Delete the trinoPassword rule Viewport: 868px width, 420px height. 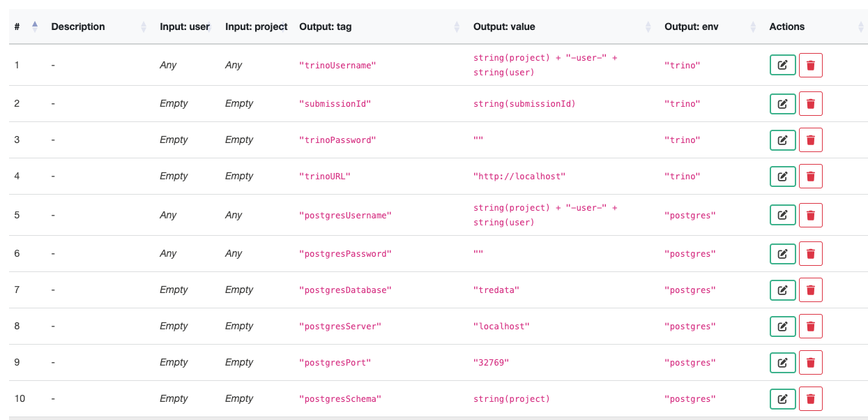coord(810,140)
